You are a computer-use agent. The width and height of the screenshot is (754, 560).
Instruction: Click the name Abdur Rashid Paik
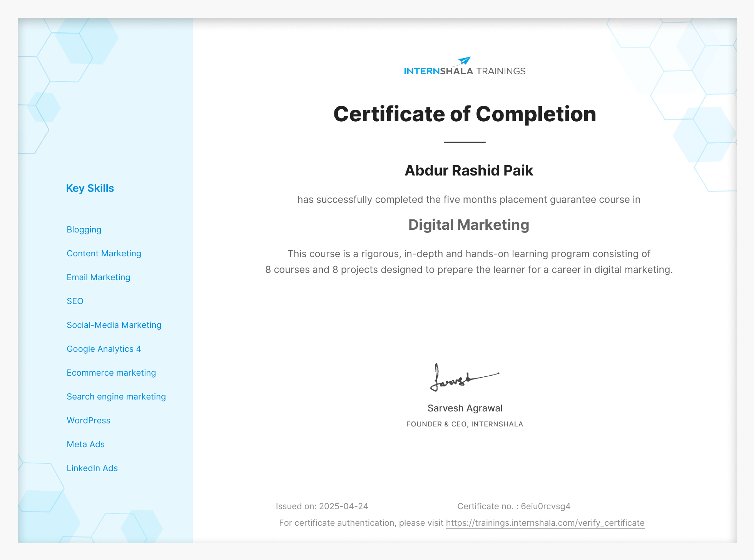point(469,171)
